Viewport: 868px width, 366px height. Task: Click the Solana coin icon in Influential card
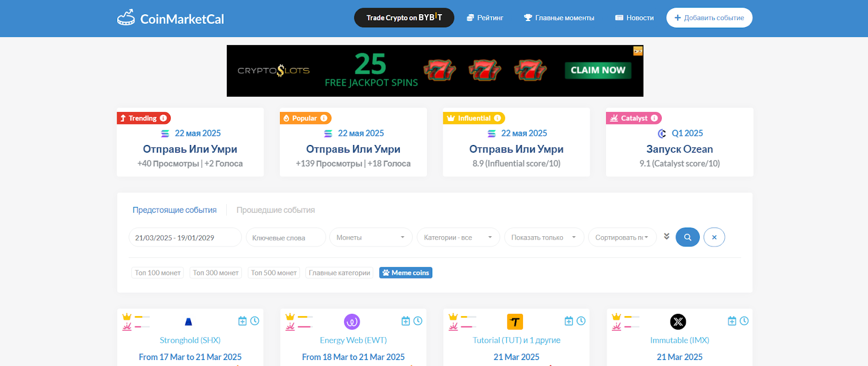pyautogui.click(x=492, y=134)
